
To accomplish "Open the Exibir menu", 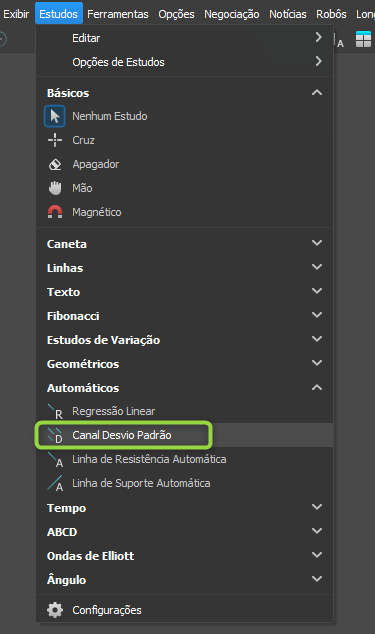I will pos(16,14).
